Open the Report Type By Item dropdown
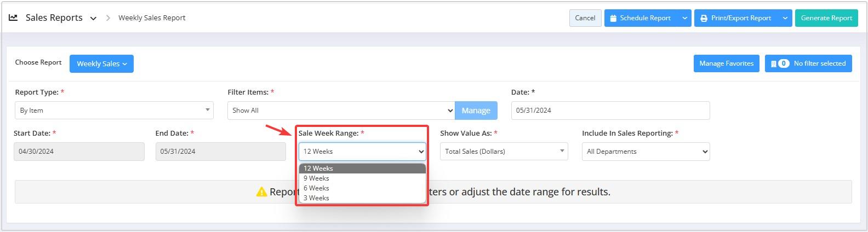 click(114, 110)
